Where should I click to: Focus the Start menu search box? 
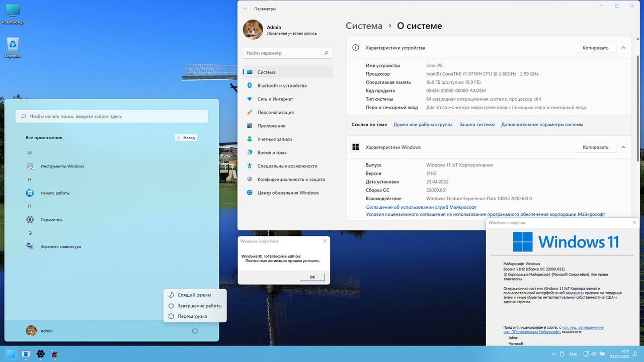click(112, 116)
